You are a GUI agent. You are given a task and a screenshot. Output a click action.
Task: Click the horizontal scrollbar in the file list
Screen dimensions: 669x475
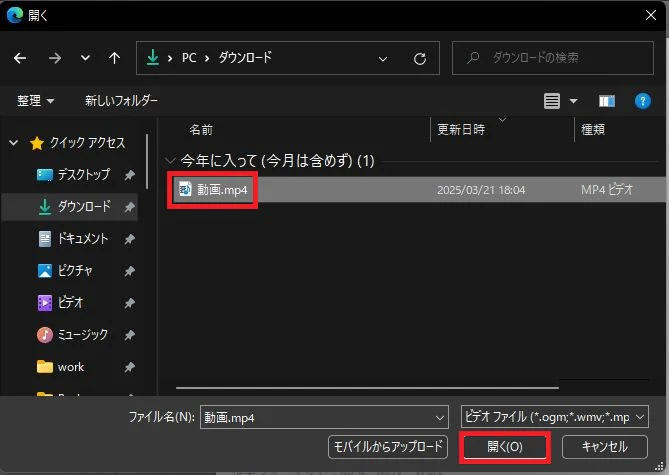(367, 388)
